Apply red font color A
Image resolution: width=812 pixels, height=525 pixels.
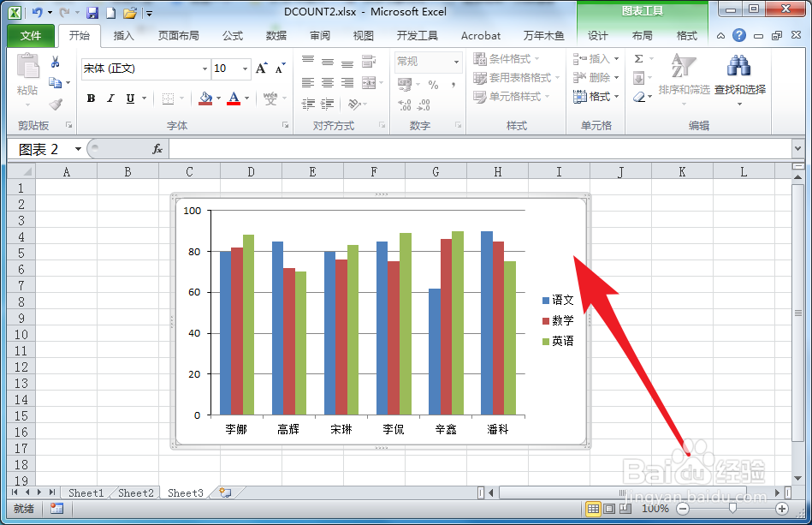coord(234,98)
